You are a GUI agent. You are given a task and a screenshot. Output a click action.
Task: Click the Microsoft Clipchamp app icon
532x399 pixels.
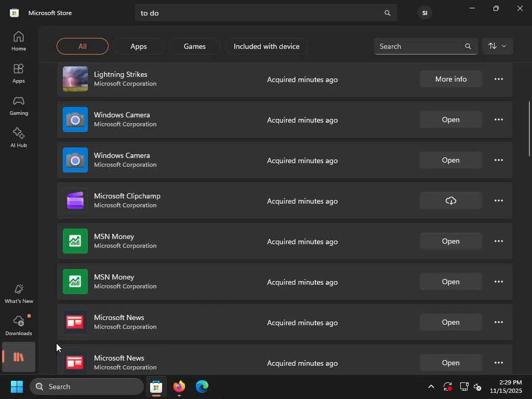tap(75, 201)
